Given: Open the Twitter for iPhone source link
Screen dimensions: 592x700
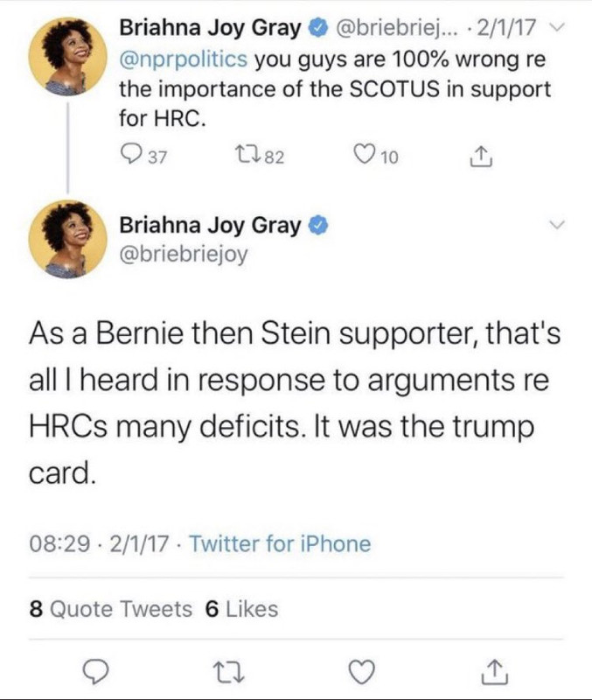Looking at the screenshot, I should [x=280, y=543].
